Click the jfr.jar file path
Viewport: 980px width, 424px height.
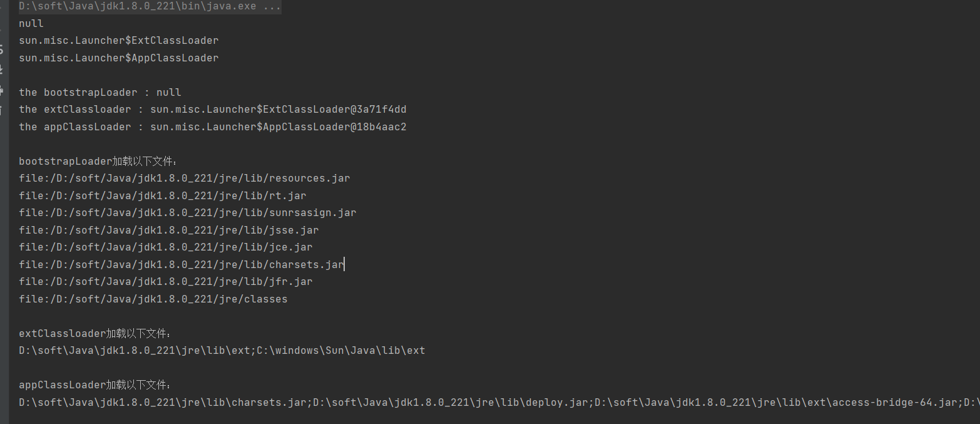pyautogui.click(x=166, y=282)
